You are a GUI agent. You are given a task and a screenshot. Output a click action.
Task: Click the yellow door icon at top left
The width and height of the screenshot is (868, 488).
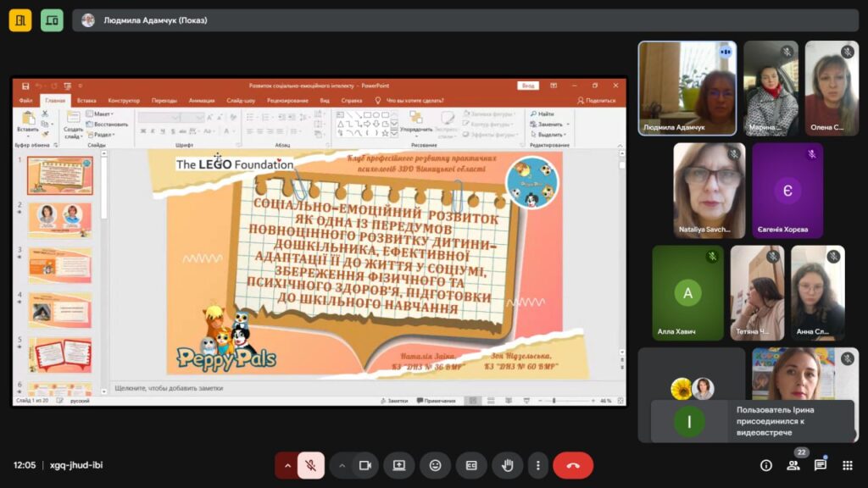pos(20,20)
